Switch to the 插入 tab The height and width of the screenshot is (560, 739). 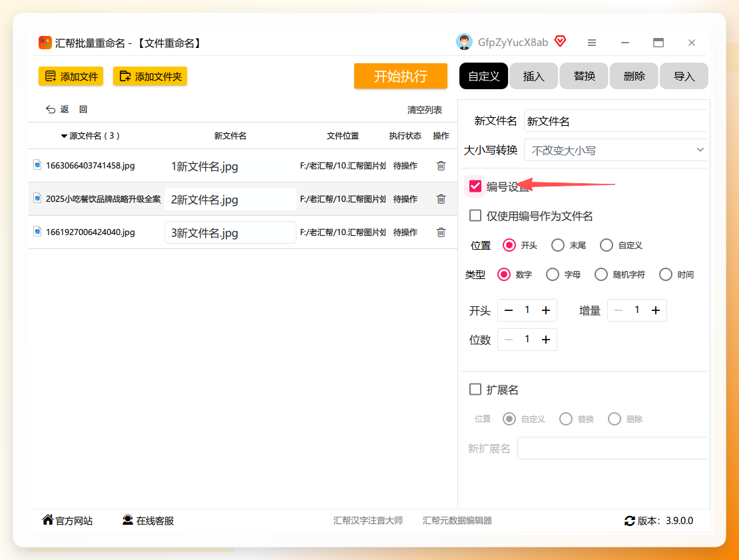click(x=533, y=76)
